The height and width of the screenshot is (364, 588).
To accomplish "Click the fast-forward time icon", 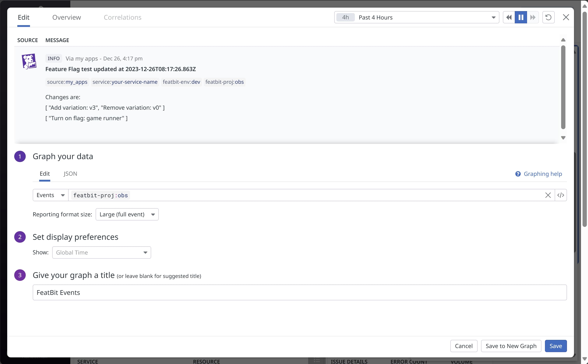I will [533, 17].
